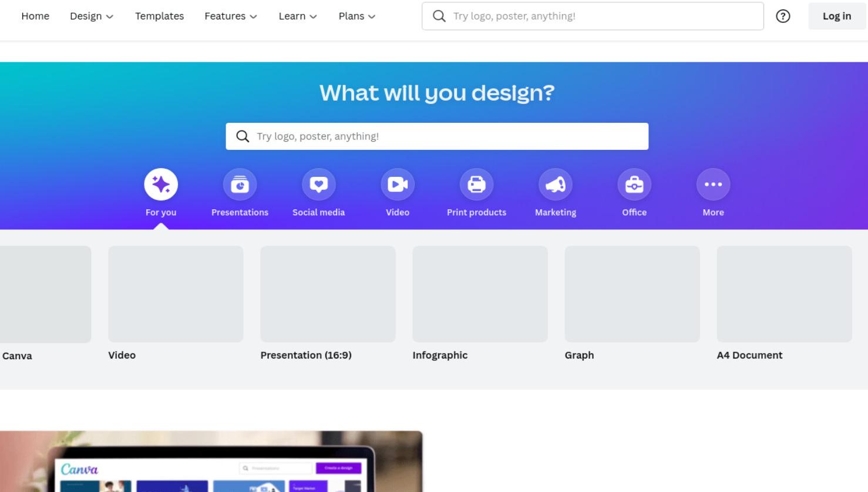Image resolution: width=868 pixels, height=492 pixels.
Task: Open the More ellipsis icon
Action: point(714,185)
